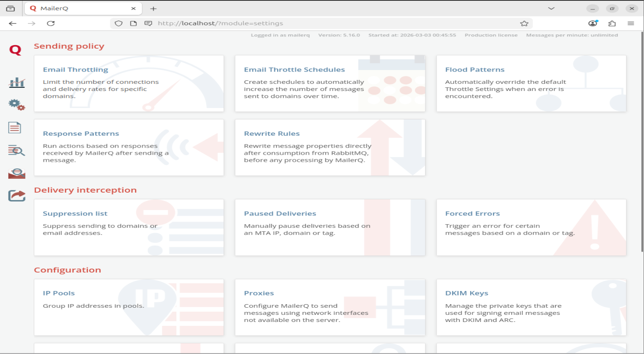
Task: Click 'Messages per minute: unlimited' text
Action: click(x=572, y=35)
